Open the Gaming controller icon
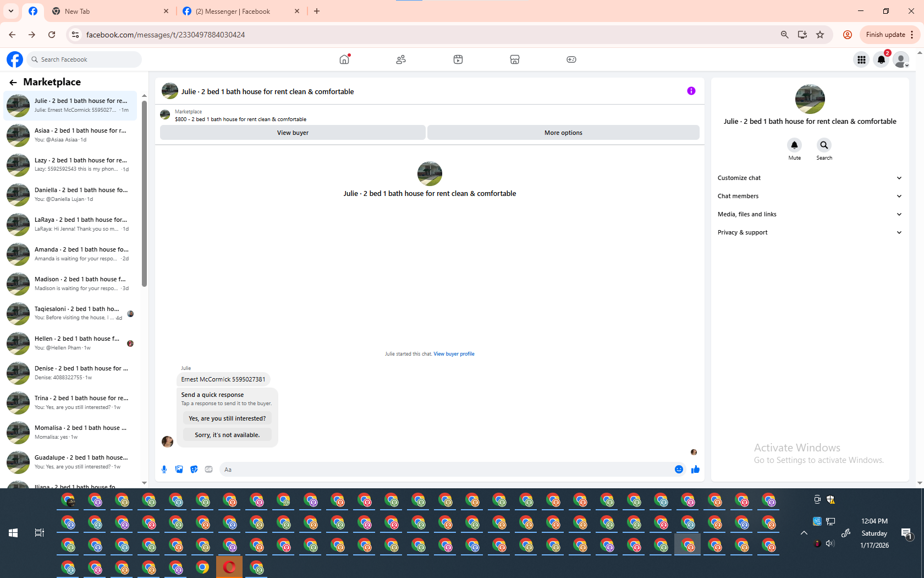The image size is (924, 578). [x=571, y=59]
